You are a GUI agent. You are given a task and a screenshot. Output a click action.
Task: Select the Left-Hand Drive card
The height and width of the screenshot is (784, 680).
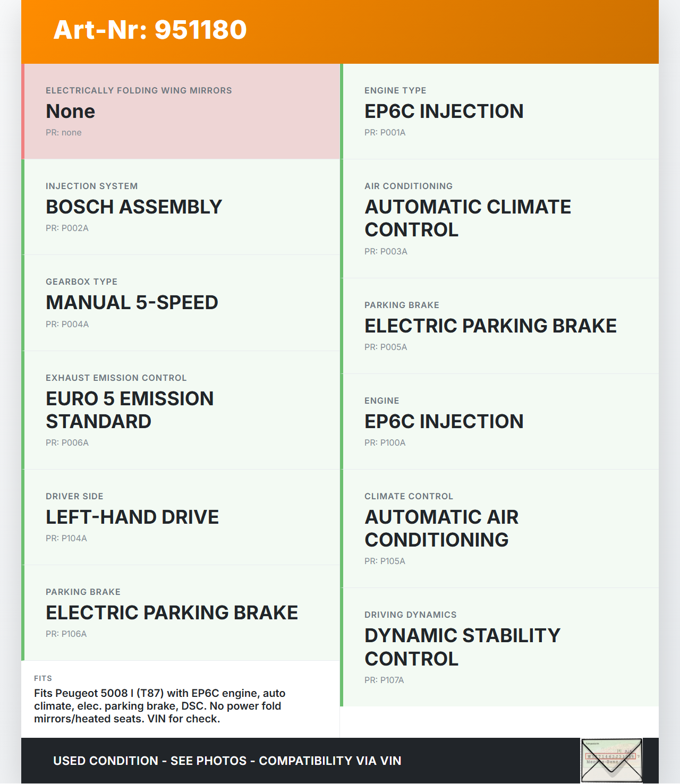pyautogui.click(x=182, y=517)
